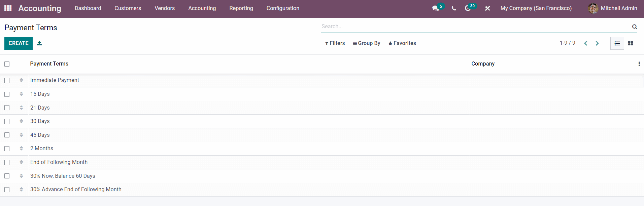This screenshot has width=644, height=206.
Task: Open the End of Following Month record
Action: tap(59, 162)
